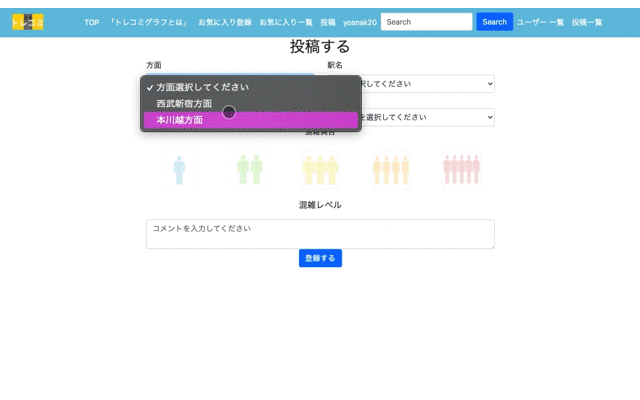Select the three yellow people congestion icon
640x400 pixels.
320,170
